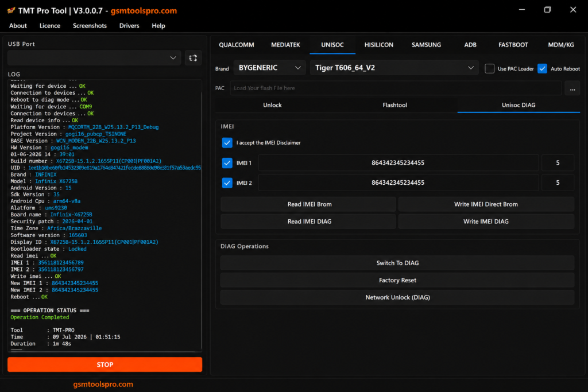Open the Licence menu

[50, 26]
